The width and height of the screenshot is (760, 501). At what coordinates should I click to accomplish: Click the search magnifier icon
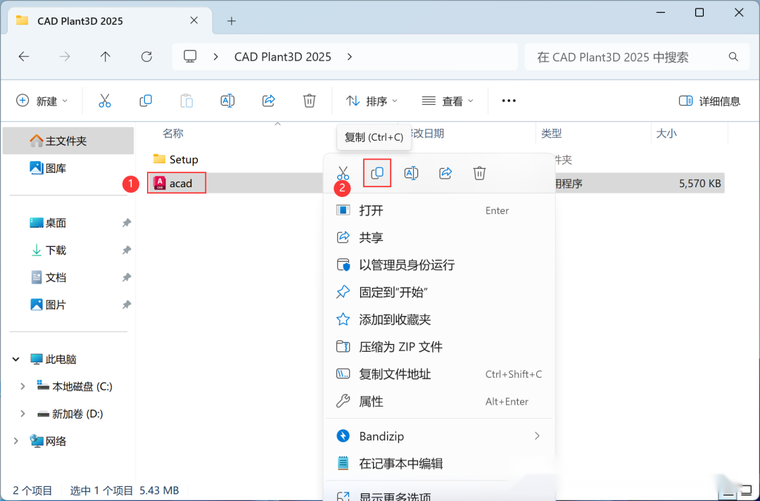[x=733, y=57]
